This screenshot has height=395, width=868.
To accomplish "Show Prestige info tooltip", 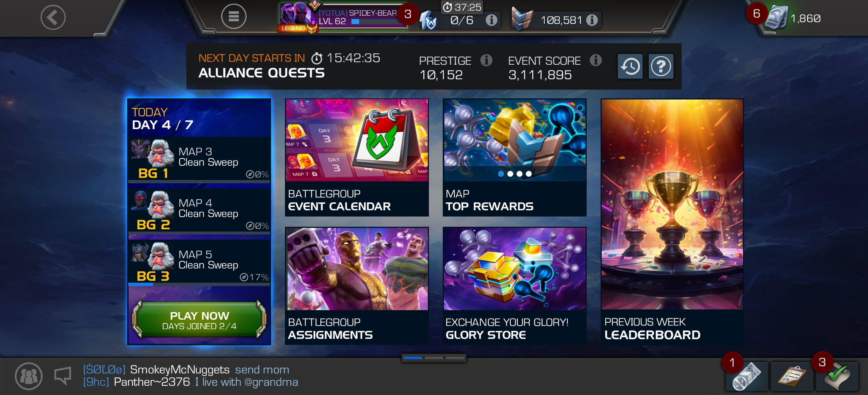I will [x=486, y=60].
